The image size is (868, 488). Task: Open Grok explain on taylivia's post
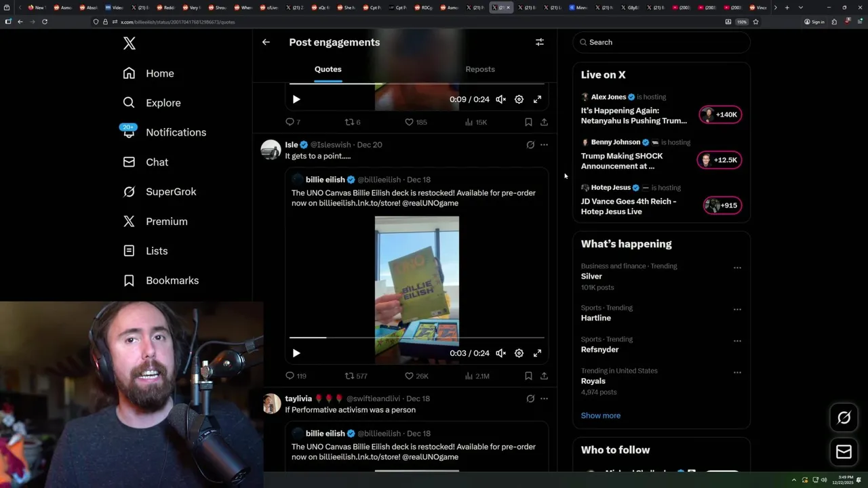click(530, 399)
